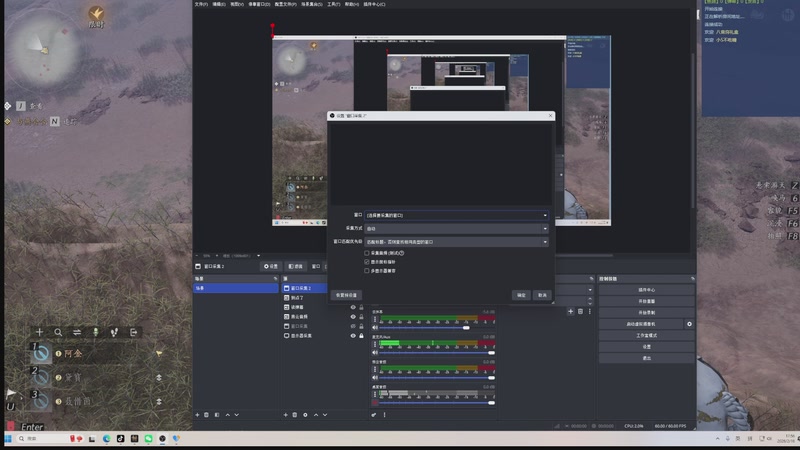
Task: Click the 确定 OK button in dialog
Action: [521, 295]
